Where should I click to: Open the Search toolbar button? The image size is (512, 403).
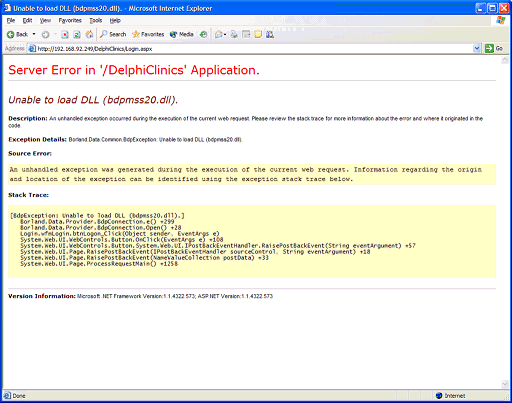point(113,34)
